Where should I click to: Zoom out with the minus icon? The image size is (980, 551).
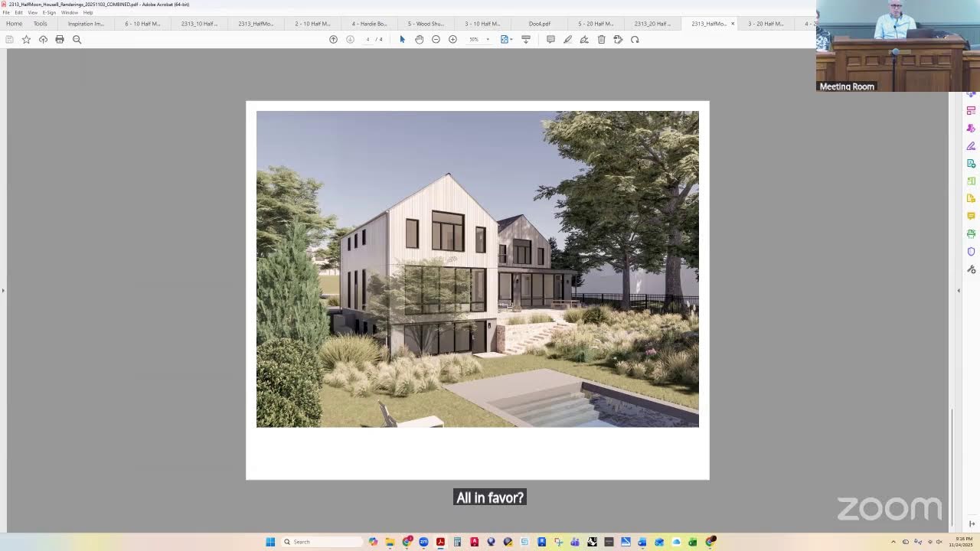click(x=436, y=39)
